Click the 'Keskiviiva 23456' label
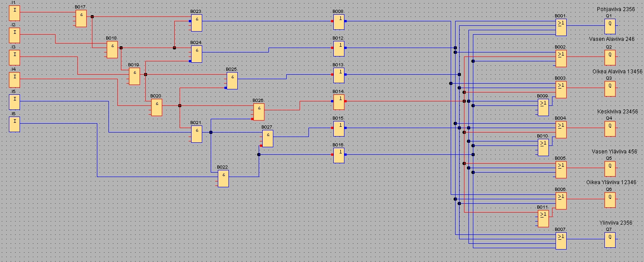The image size is (644, 262). 617,111
